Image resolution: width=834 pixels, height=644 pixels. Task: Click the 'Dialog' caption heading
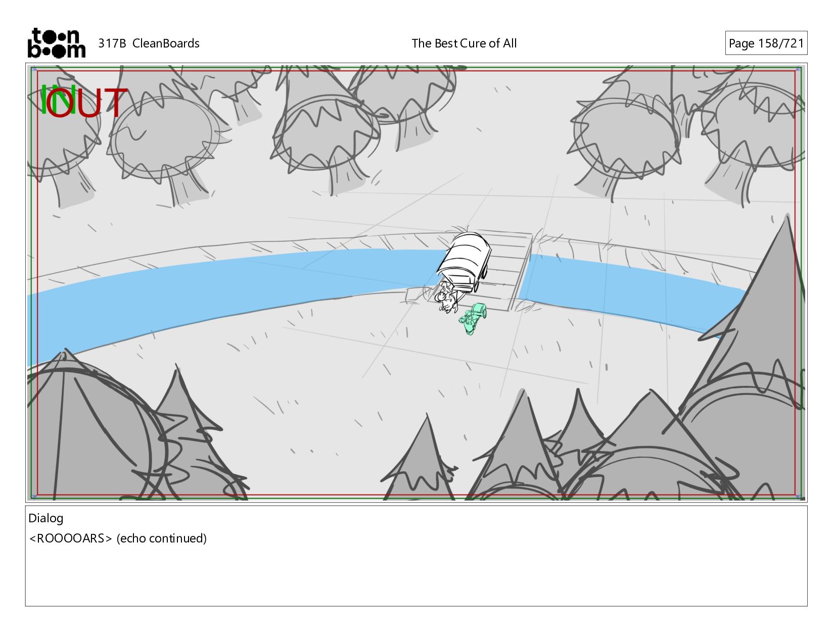pyautogui.click(x=46, y=518)
